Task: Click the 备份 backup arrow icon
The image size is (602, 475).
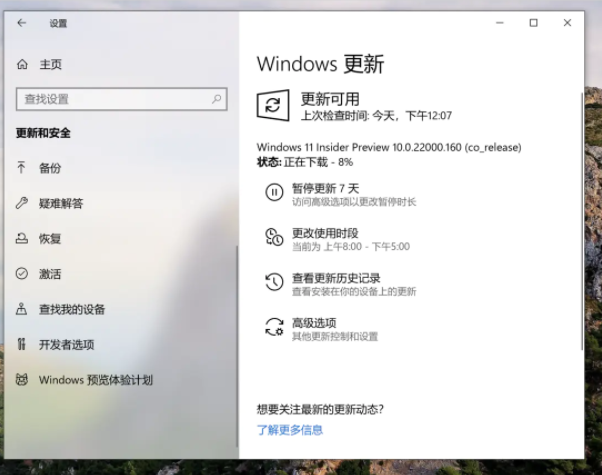Action: [21, 167]
